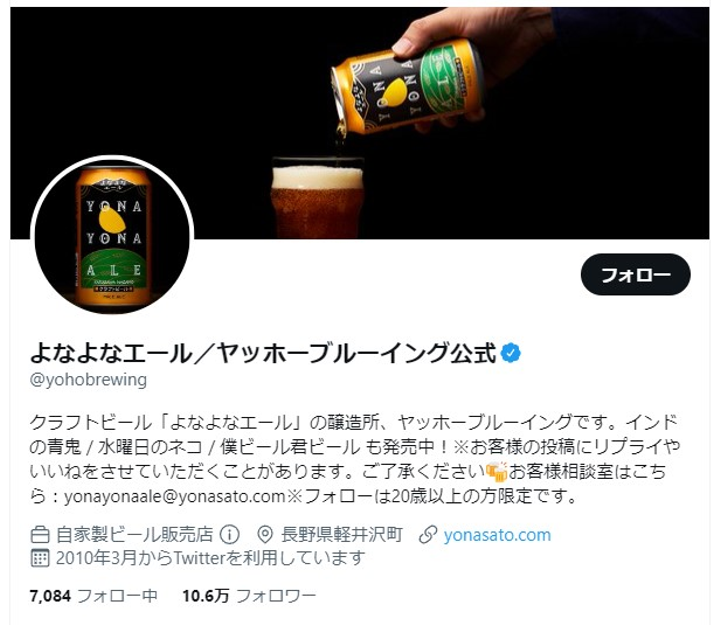This screenshot has width=720, height=625.
Task: Open the Yona Yona Ale profile picture
Action: [112, 236]
